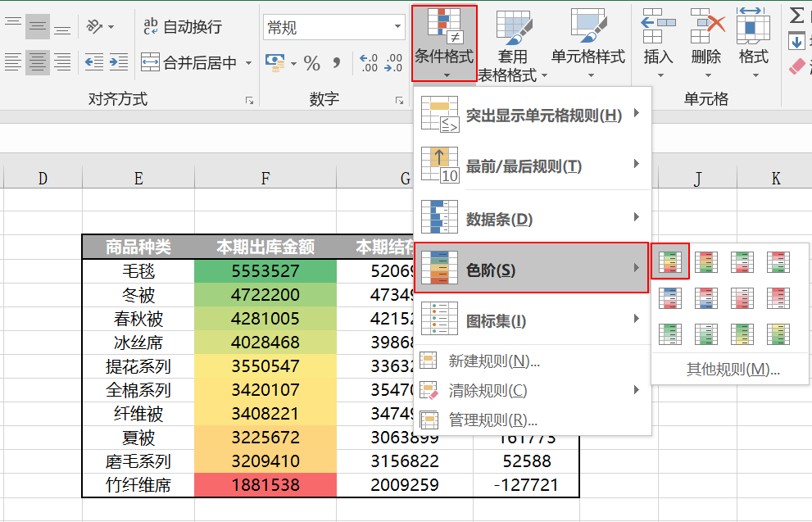Select column header E
The width and height of the screenshot is (812, 522).
[x=138, y=178]
